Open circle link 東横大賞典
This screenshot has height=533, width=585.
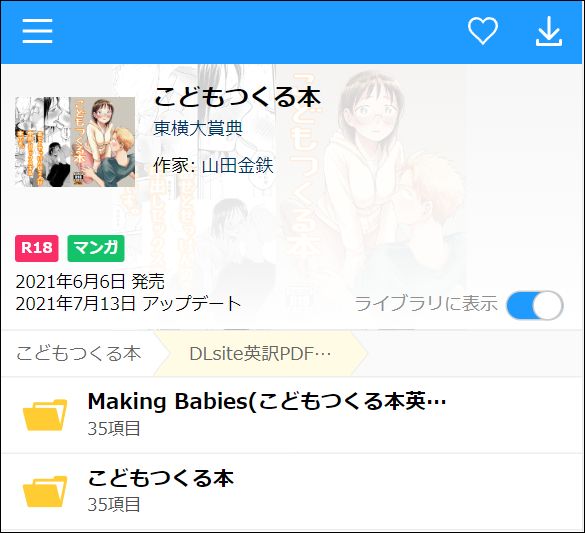(x=198, y=128)
